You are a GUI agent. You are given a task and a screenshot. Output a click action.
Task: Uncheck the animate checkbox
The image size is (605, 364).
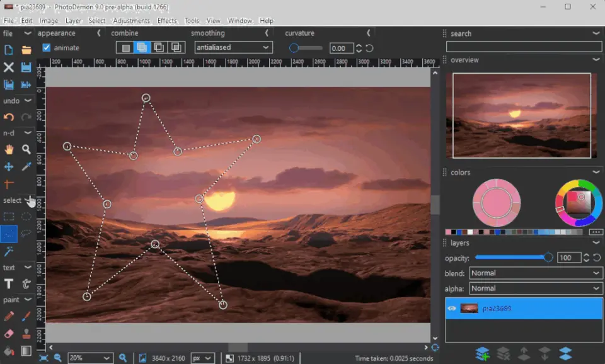tap(46, 48)
